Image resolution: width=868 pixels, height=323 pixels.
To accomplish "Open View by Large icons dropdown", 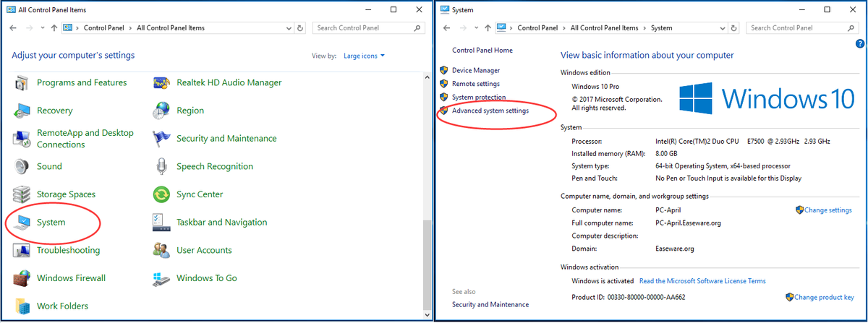I will point(365,56).
